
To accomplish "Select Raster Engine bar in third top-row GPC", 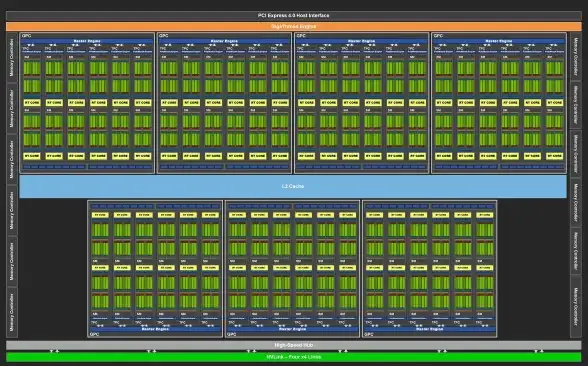I will coord(362,41).
